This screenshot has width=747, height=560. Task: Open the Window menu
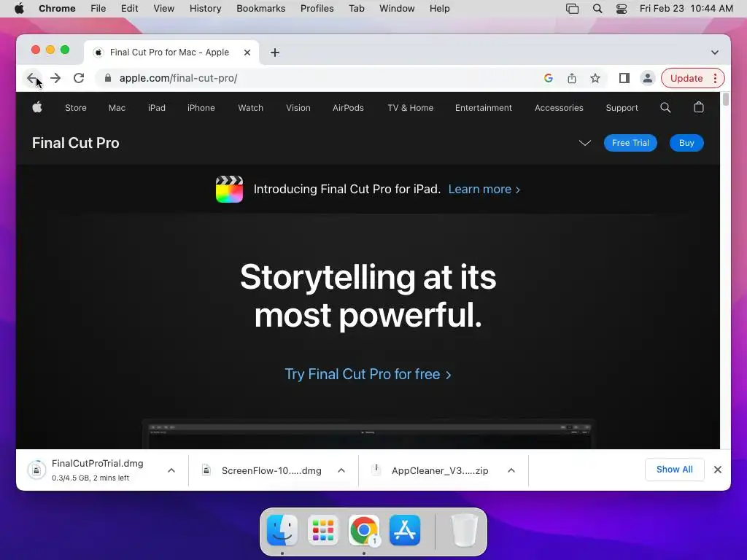pos(397,9)
